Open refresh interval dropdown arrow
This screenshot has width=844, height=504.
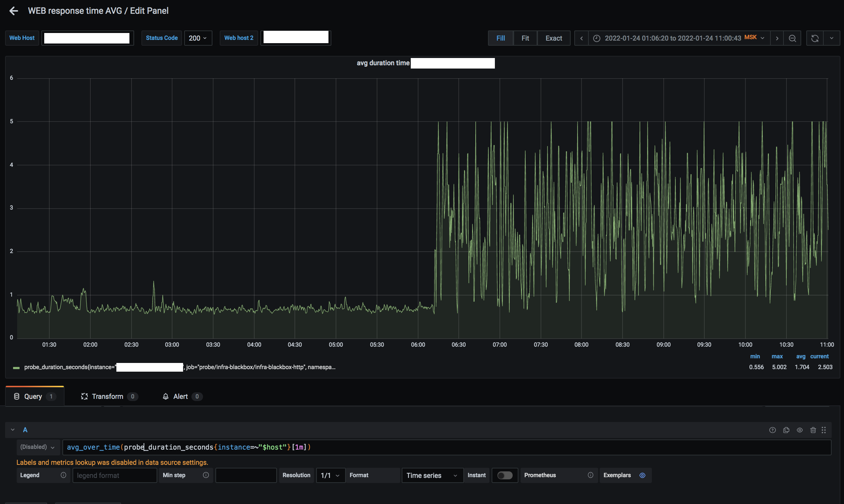coord(832,38)
